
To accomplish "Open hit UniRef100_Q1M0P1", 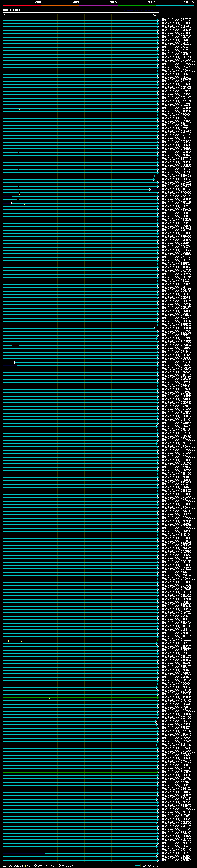I will 177,26.
